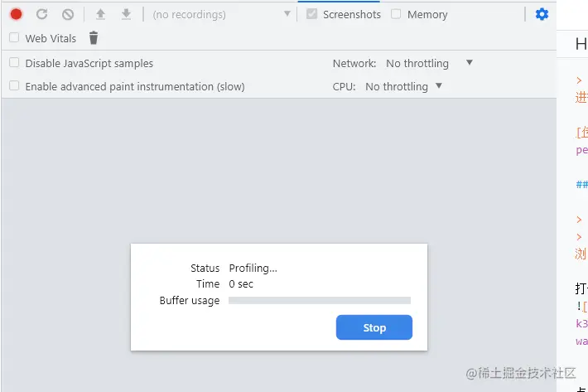Click the Profiling status text
The image size is (588, 392).
tap(253, 268)
